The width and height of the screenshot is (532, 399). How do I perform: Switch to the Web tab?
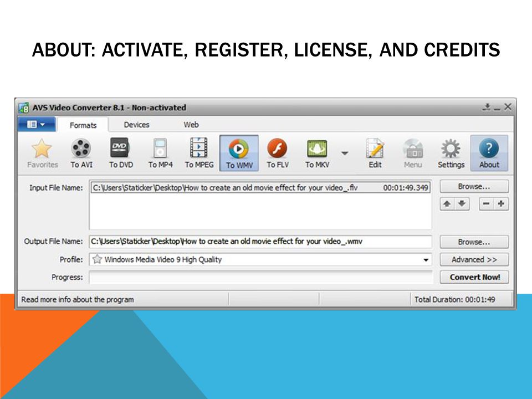(x=191, y=125)
